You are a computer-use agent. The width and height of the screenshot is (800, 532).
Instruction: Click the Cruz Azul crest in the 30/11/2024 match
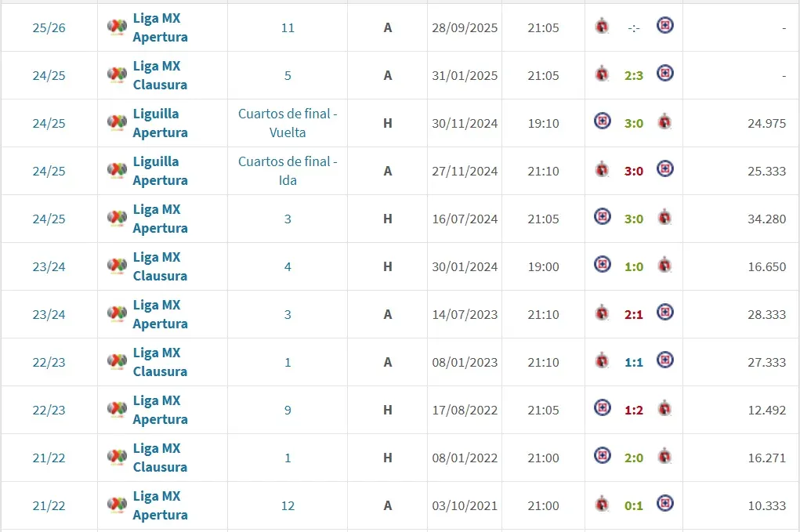click(602, 122)
